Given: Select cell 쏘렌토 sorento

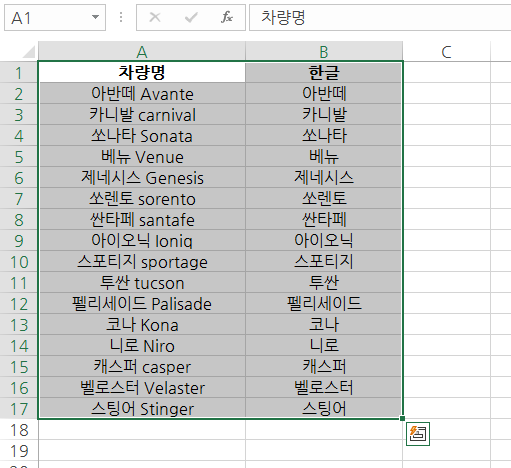Looking at the screenshot, I should 142,198.
